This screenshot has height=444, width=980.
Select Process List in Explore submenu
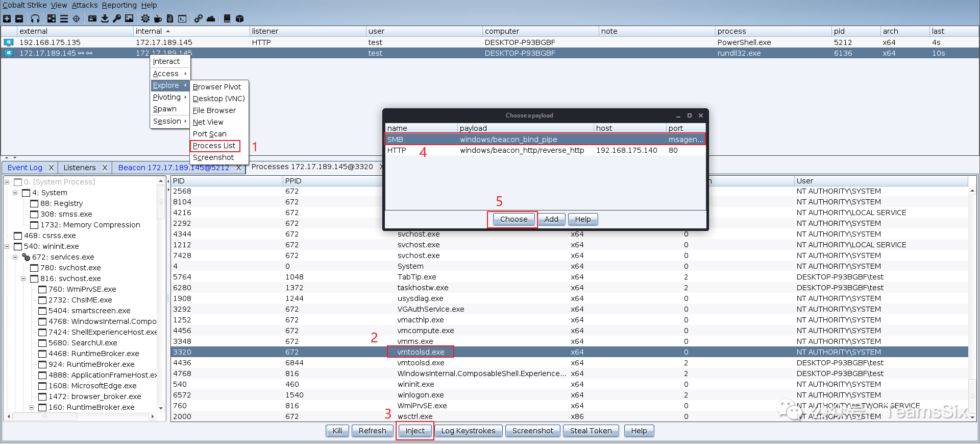214,146
